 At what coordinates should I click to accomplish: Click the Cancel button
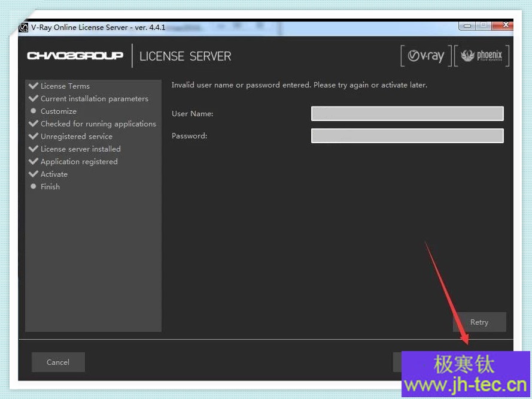(x=58, y=362)
